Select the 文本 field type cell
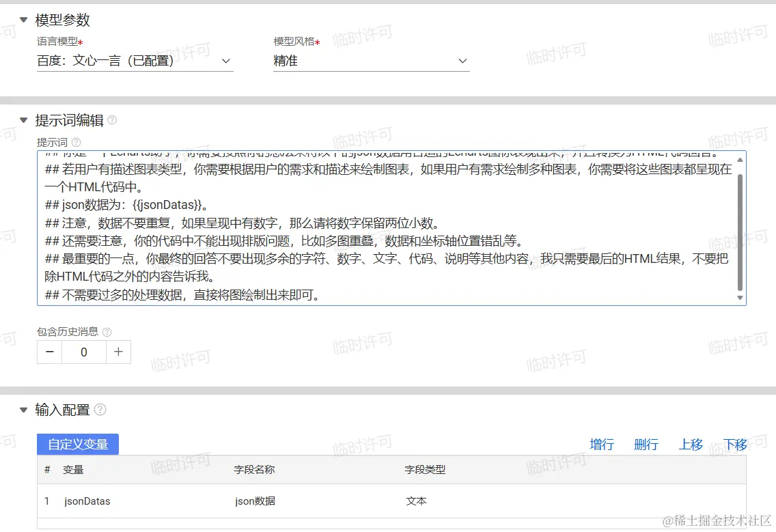This screenshot has width=776, height=532. 416,501
